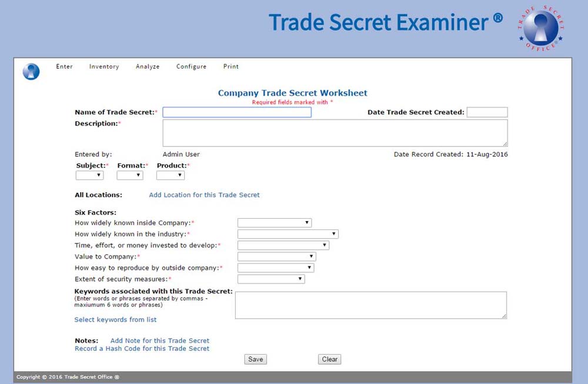Open the Extent of security measures dropdown
This screenshot has width=588, height=384.
[x=271, y=279]
